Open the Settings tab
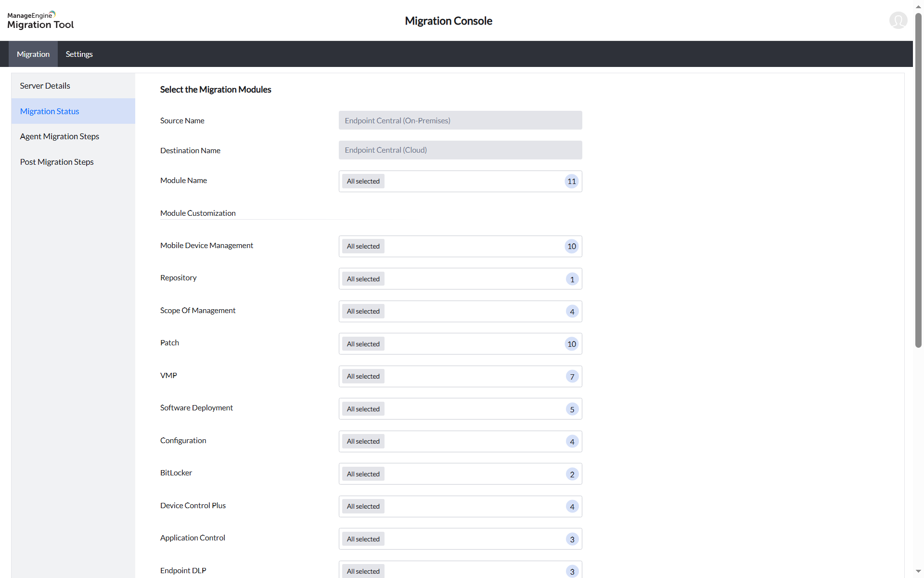 (79, 54)
